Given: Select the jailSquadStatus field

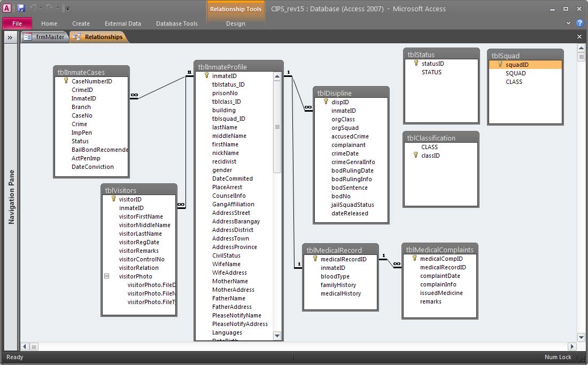Looking at the screenshot, I should click(351, 205).
